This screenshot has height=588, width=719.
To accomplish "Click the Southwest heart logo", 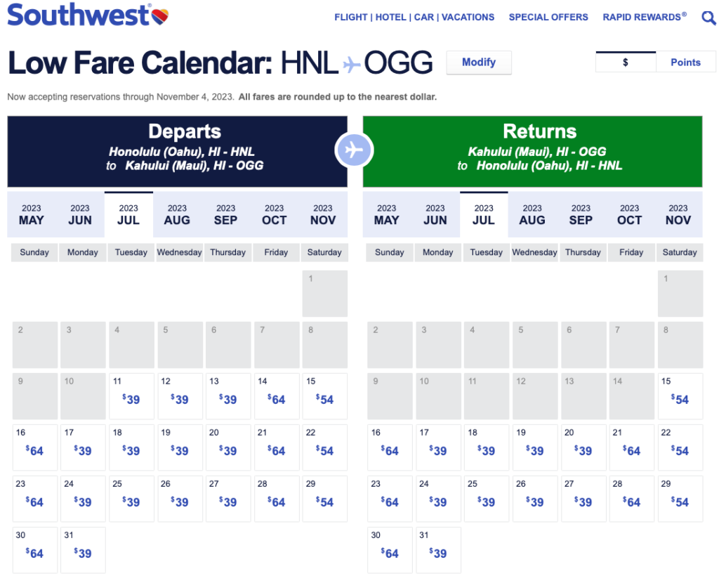I will click(160, 15).
